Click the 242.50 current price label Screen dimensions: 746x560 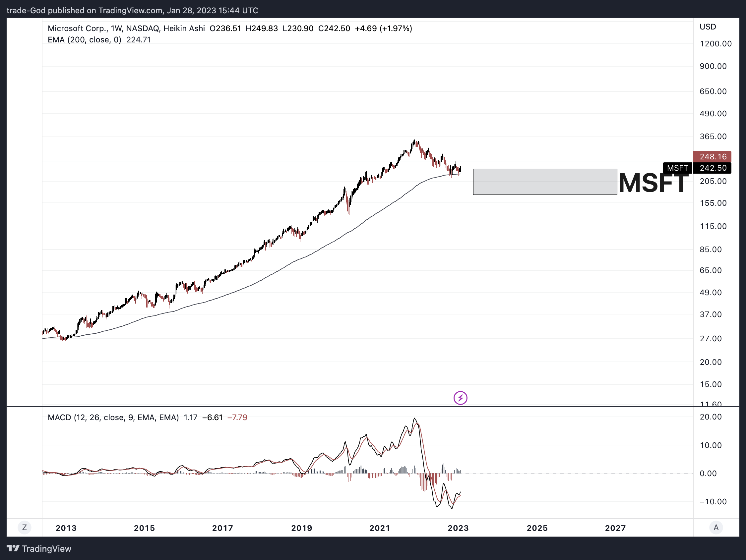pos(713,168)
